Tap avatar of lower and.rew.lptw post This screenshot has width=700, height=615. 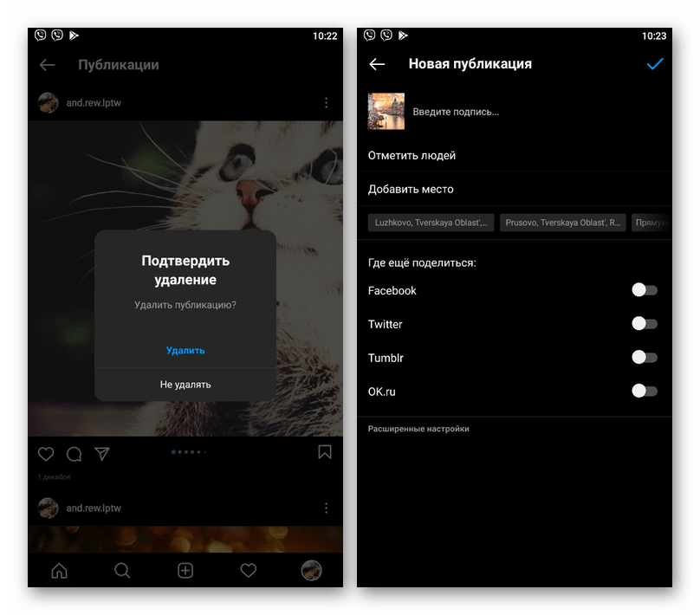(x=48, y=508)
